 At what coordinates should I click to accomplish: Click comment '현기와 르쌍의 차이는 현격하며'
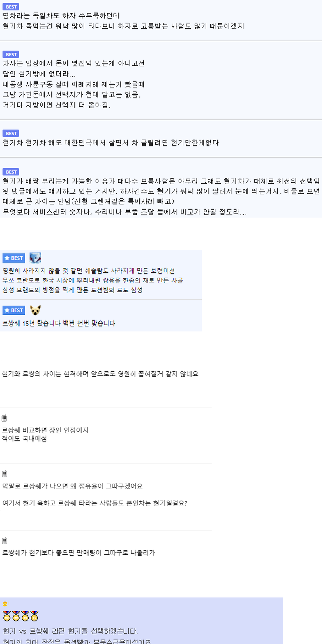pyautogui.click(x=100, y=374)
